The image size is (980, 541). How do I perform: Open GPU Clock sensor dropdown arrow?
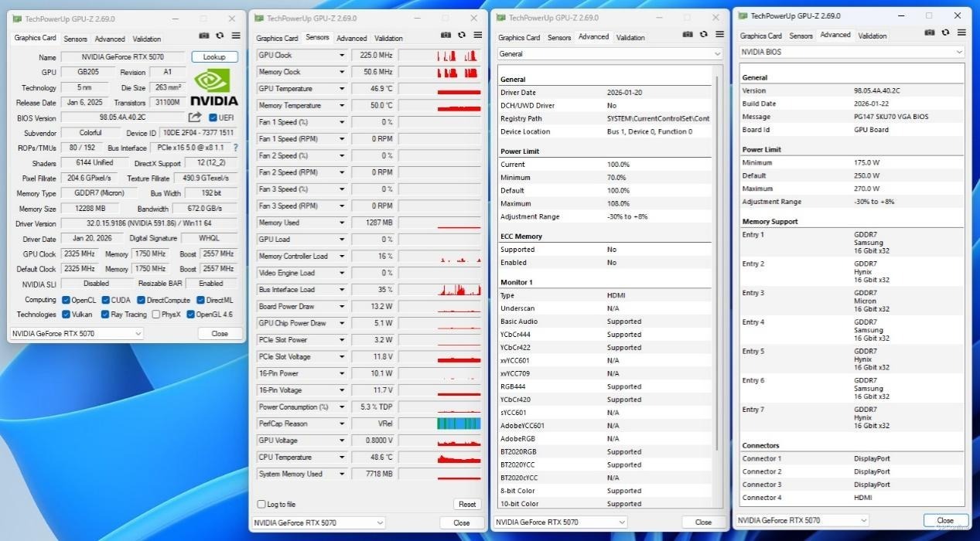(x=342, y=56)
